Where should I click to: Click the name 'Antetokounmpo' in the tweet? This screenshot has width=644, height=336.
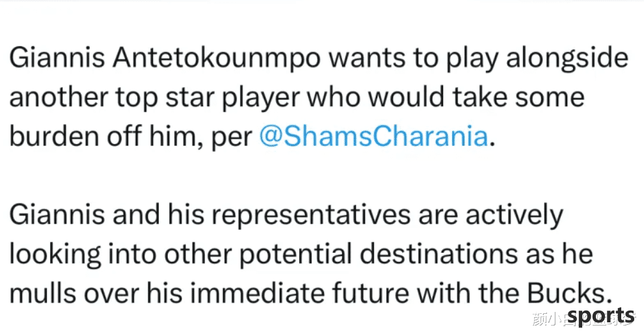pos(217,58)
